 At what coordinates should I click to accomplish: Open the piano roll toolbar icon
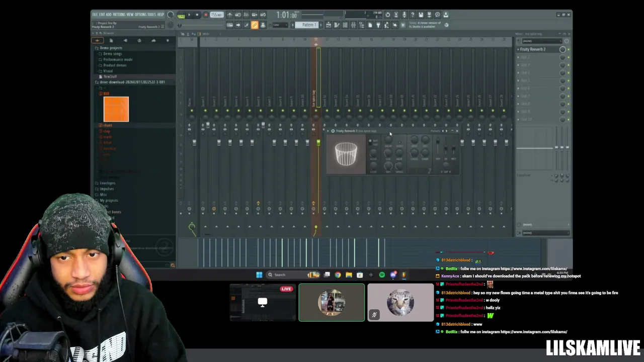[337, 25]
